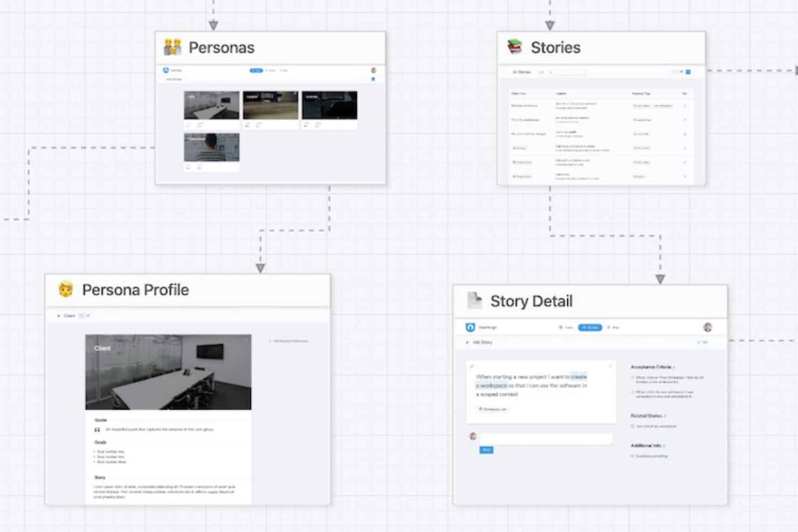Click the link right of Client cover image
This screenshot has width=798, height=532.
pos(289,341)
